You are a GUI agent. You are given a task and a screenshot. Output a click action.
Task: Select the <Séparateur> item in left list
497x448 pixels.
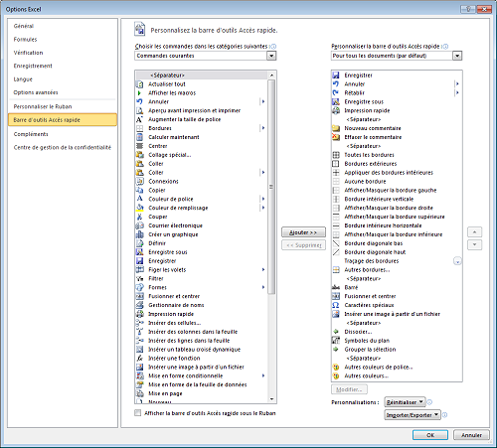pyautogui.click(x=202, y=75)
